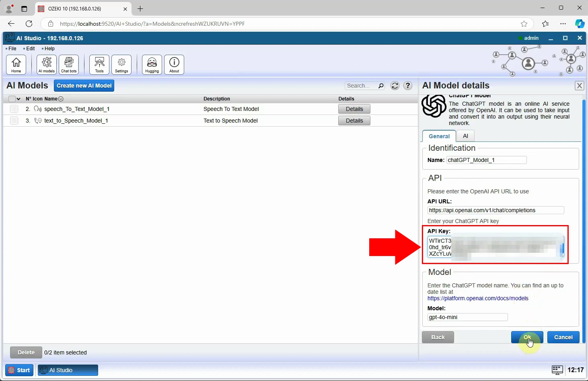Click the speech_To_Text_Model_1 name
The height and width of the screenshot is (381, 588).
point(77,109)
